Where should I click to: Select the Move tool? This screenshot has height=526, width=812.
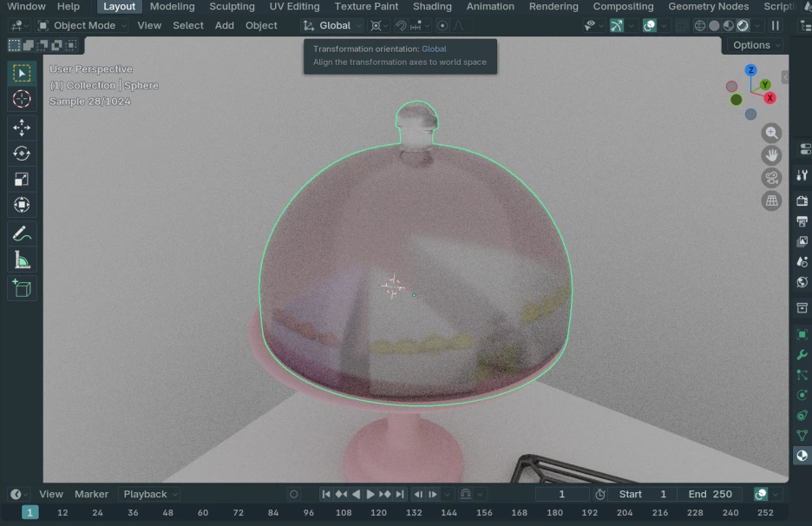tap(22, 128)
